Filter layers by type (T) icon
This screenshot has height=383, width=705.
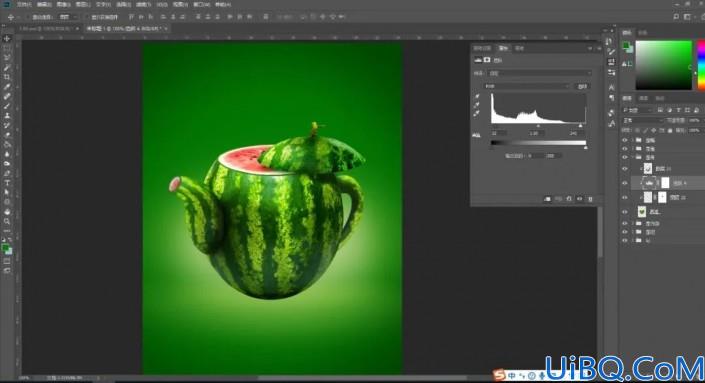678,110
